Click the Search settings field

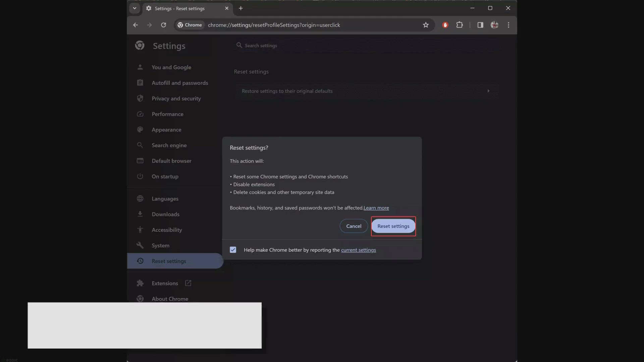(367, 46)
